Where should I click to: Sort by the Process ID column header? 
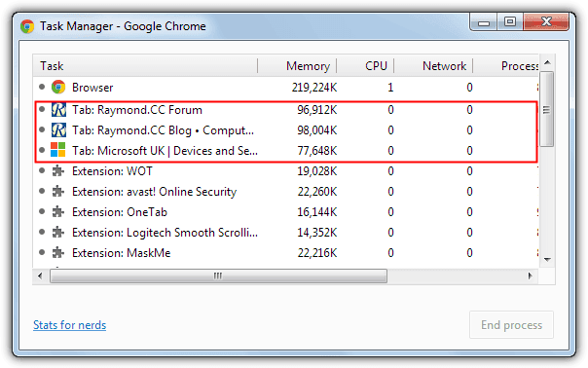click(506, 65)
